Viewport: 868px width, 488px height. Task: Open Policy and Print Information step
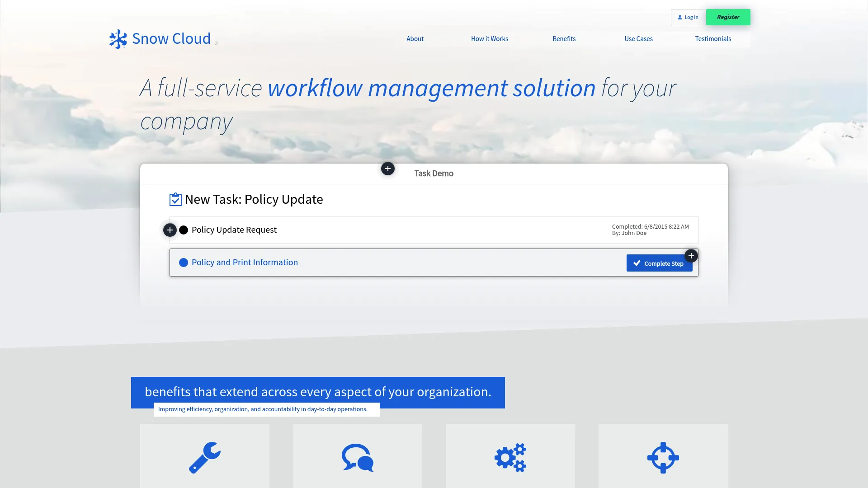pos(434,263)
